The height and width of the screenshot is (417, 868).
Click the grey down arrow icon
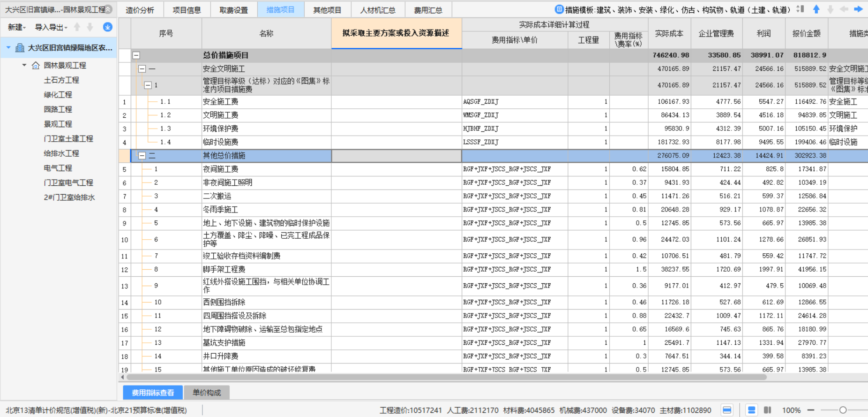[x=830, y=9]
